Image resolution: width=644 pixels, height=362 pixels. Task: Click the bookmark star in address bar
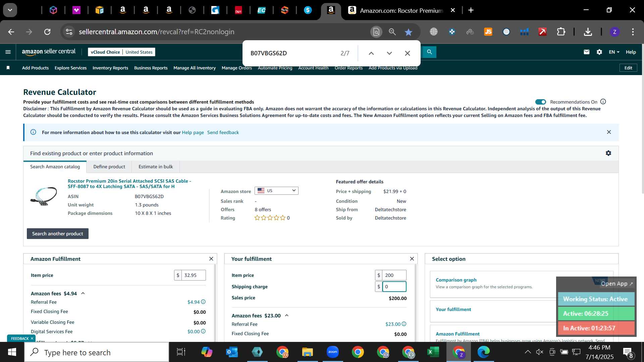pyautogui.click(x=408, y=32)
